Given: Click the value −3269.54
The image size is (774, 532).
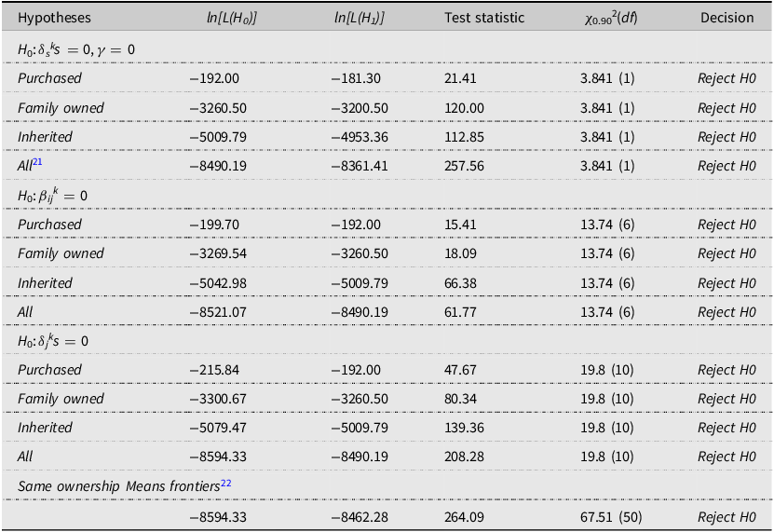Looking at the screenshot, I should tap(218, 253).
